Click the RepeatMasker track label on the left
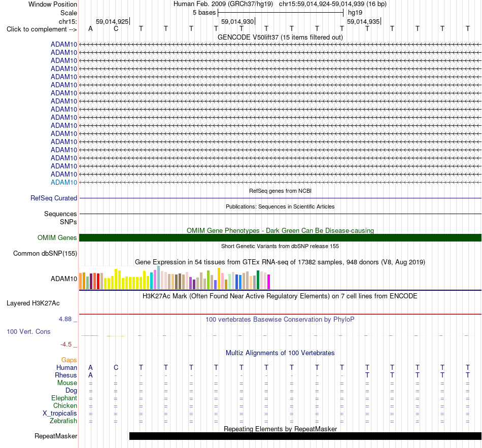Viewport: 482px width, 448px height. point(56,436)
